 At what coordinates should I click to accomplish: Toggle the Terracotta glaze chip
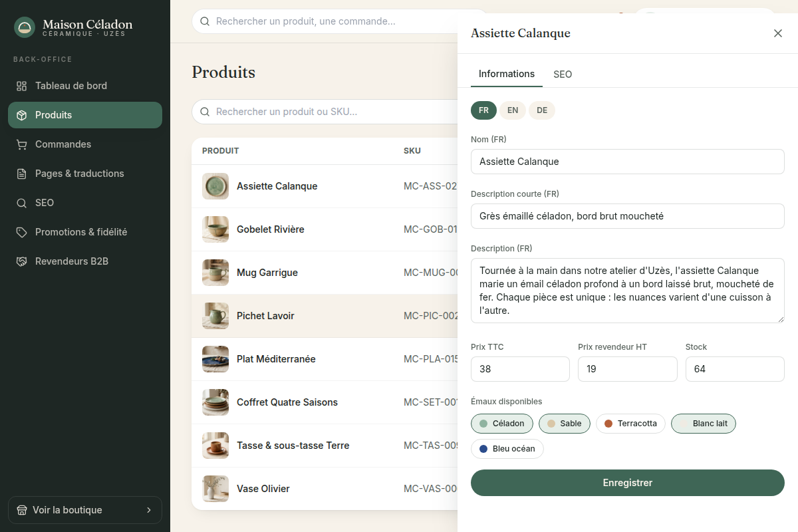coord(630,424)
